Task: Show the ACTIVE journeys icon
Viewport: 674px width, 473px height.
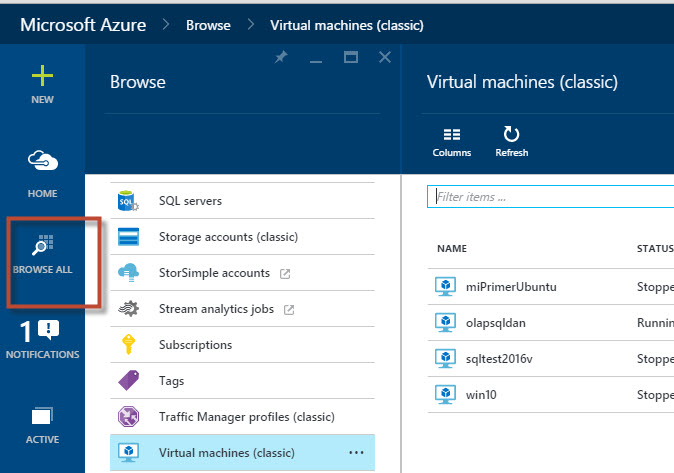Action: pos(42,417)
